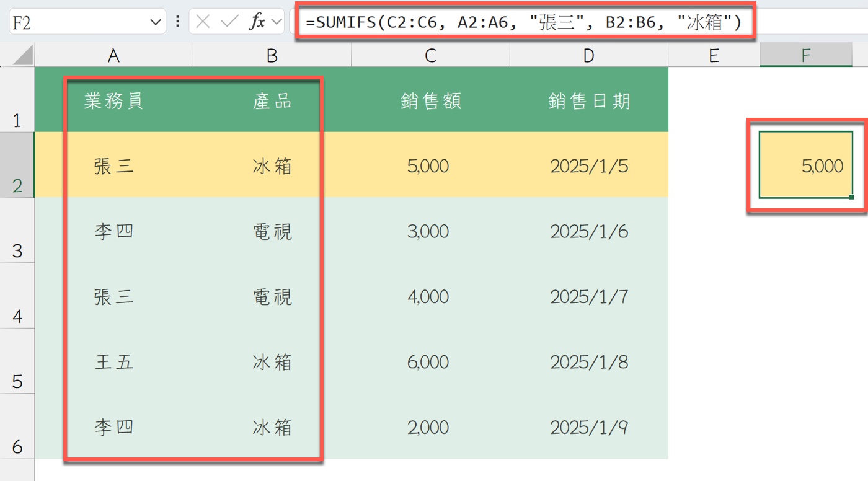The height and width of the screenshot is (481, 868).
Task: Click the vertical three-dot handle beside Name Box
Action: [177, 22]
